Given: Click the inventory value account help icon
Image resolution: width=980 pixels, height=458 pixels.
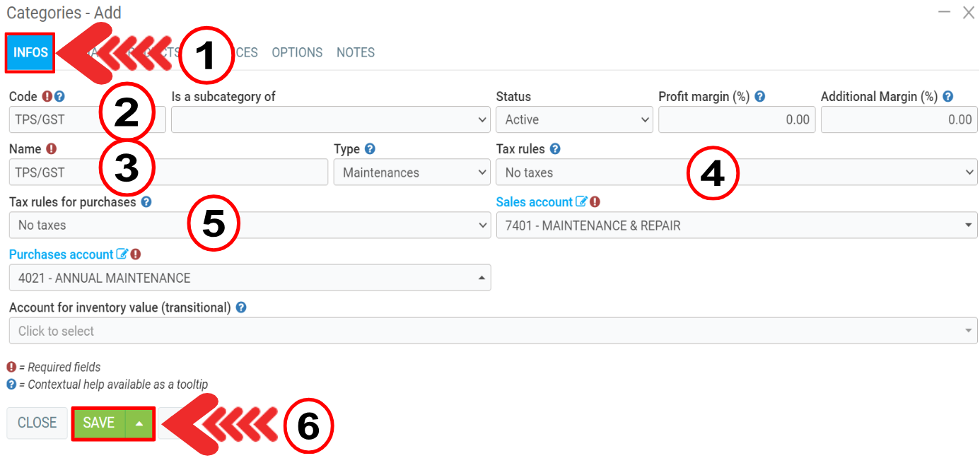Looking at the screenshot, I should [241, 307].
